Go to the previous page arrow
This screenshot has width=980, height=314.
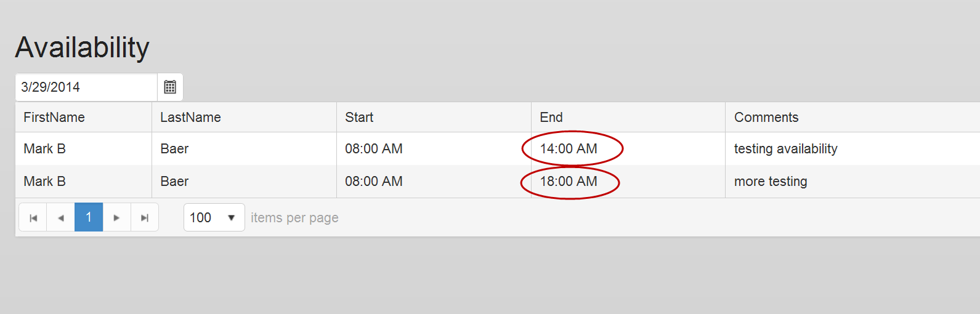[60, 217]
